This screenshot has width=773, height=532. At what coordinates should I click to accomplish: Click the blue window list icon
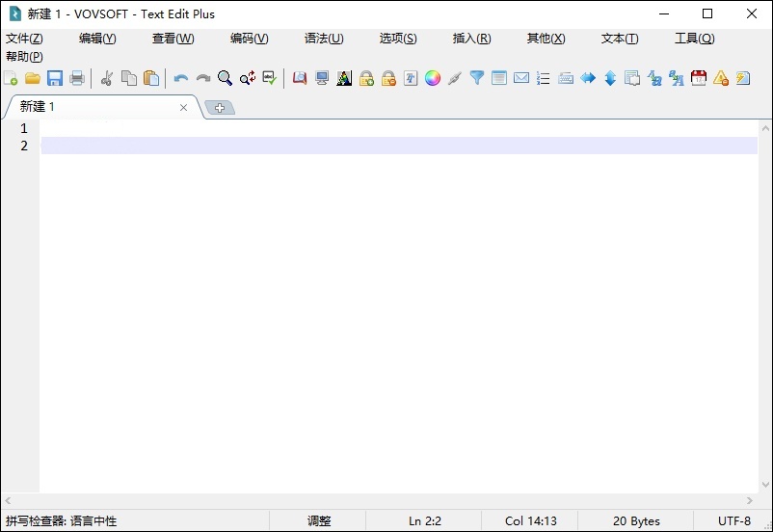coord(499,78)
